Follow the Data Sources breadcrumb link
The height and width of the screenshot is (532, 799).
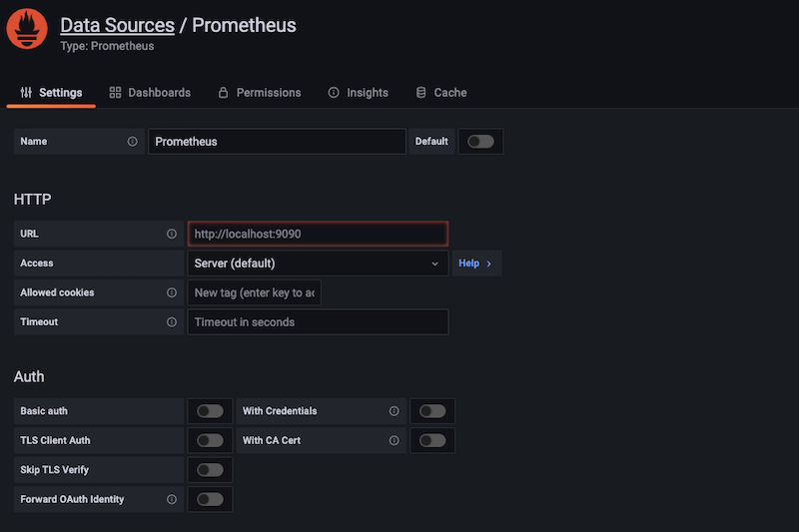[117, 26]
